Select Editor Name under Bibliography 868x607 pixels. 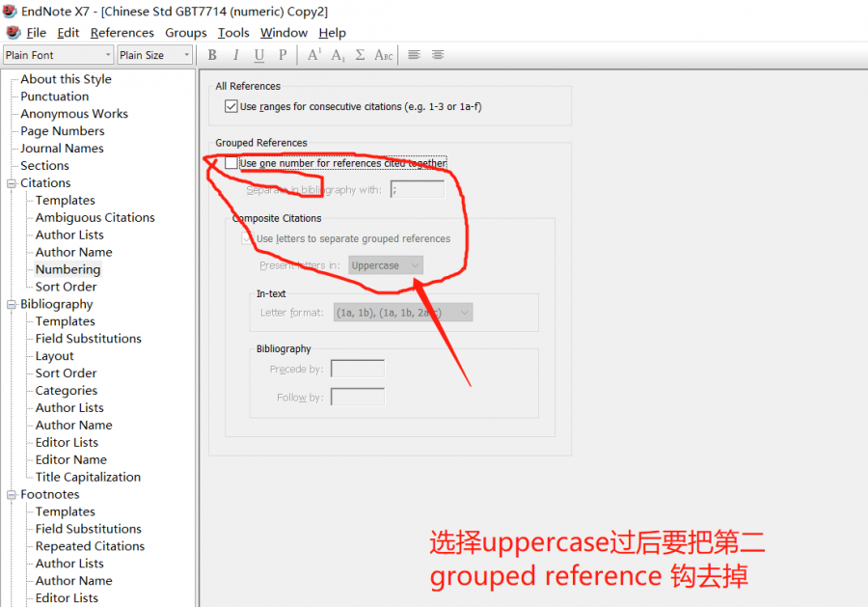coord(71,459)
